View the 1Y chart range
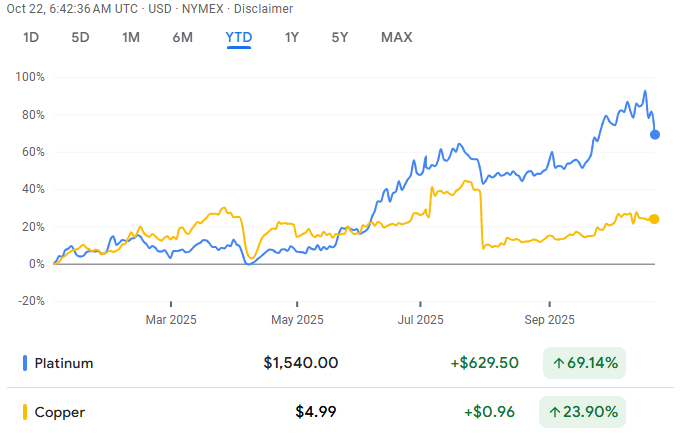Viewport: 683px width, 434px height. 291,38
